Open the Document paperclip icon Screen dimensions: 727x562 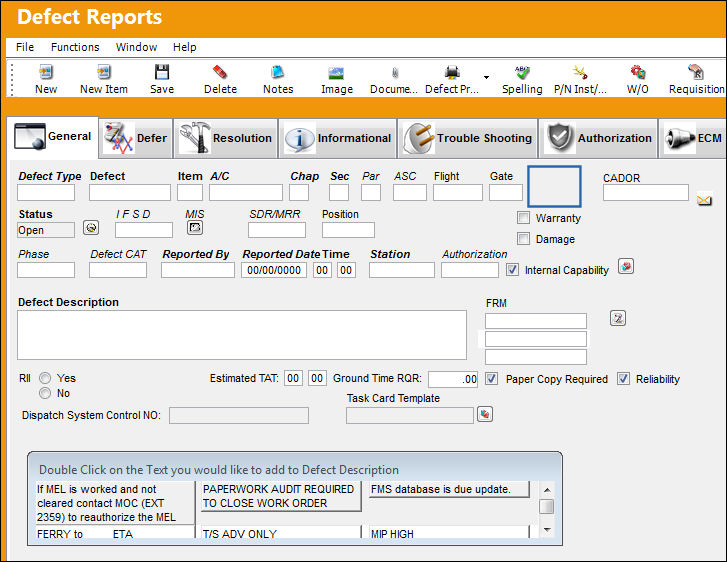(x=395, y=72)
